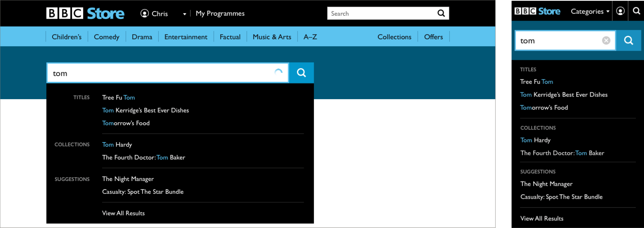Image resolution: width=644 pixels, height=228 pixels.
Task: Click 'View All Results' in mobile panel
Action: pyautogui.click(x=542, y=218)
